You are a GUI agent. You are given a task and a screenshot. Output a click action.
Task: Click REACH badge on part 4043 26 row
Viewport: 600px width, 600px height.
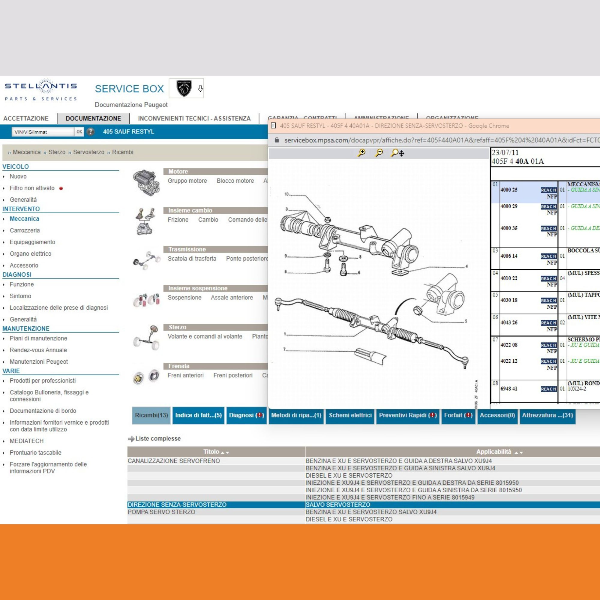549,323
